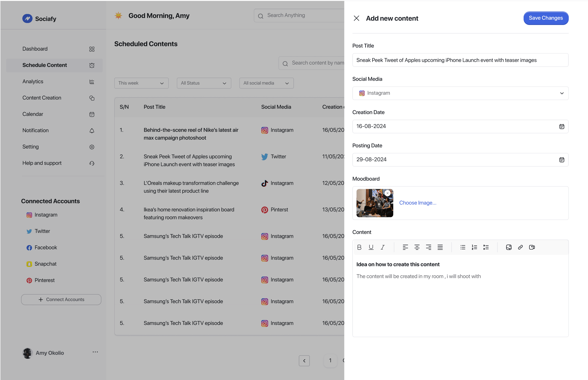Center align the content text
588x380 pixels.
(x=417, y=247)
